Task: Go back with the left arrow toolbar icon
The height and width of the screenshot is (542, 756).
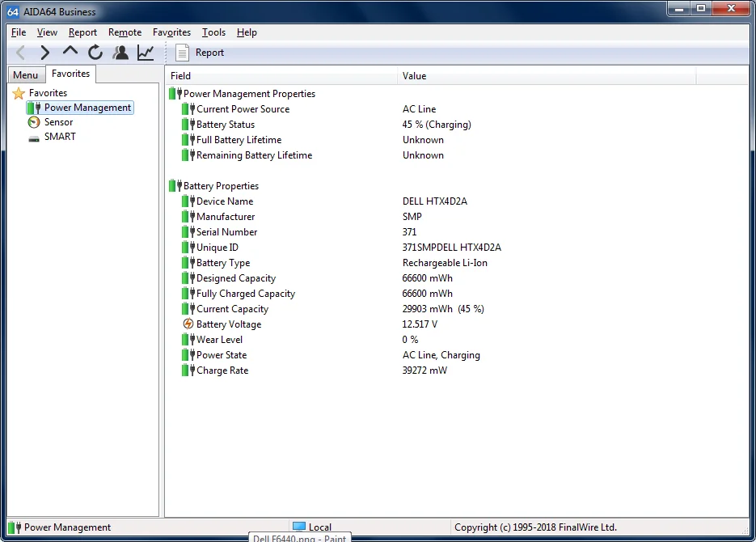Action: [x=20, y=52]
